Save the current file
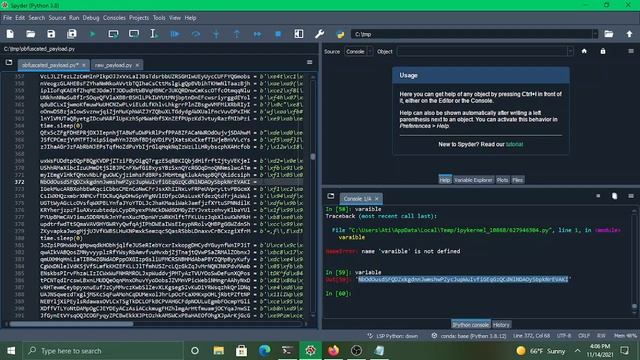 click(x=51, y=34)
